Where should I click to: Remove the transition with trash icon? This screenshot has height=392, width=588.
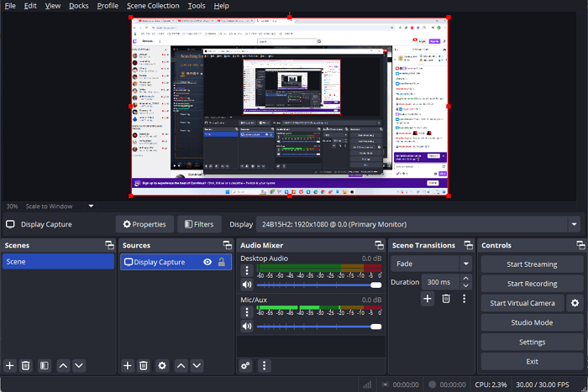[446, 299]
